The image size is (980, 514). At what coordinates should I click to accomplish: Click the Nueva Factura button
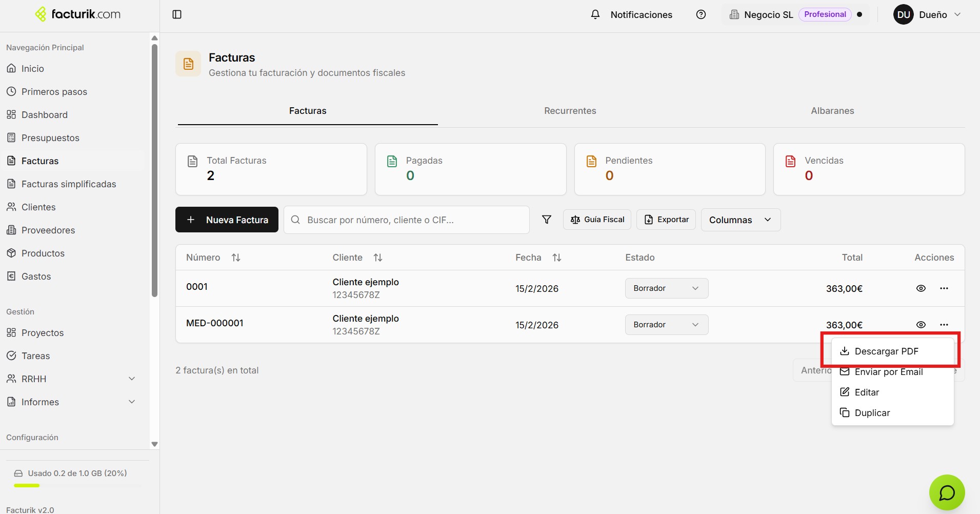pos(227,220)
